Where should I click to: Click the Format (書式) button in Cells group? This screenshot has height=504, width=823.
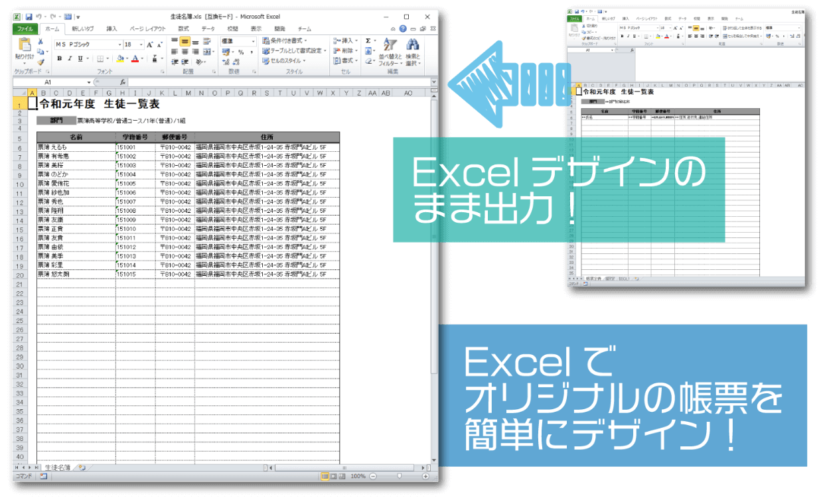click(345, 61)
